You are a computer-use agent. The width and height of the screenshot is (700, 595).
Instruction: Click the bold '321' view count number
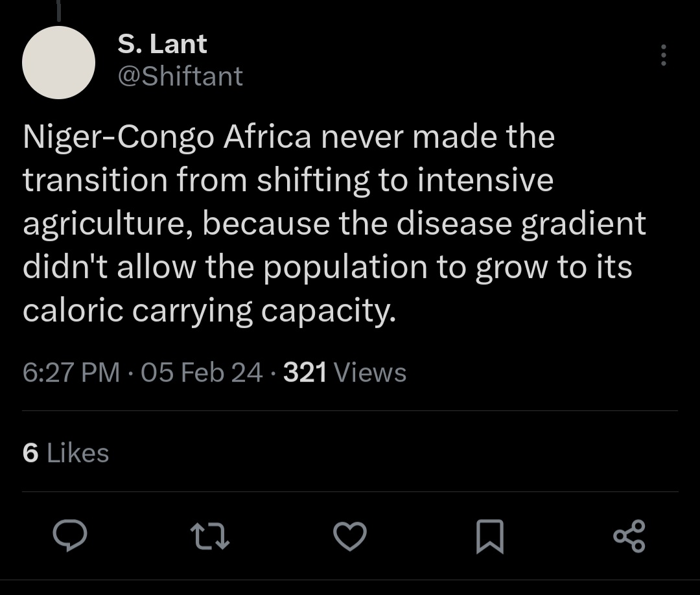(305, 373)
